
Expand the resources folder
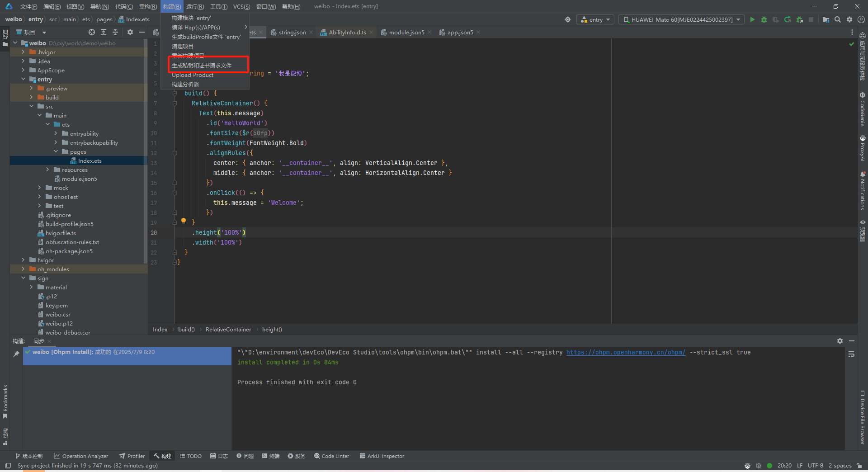47,170
